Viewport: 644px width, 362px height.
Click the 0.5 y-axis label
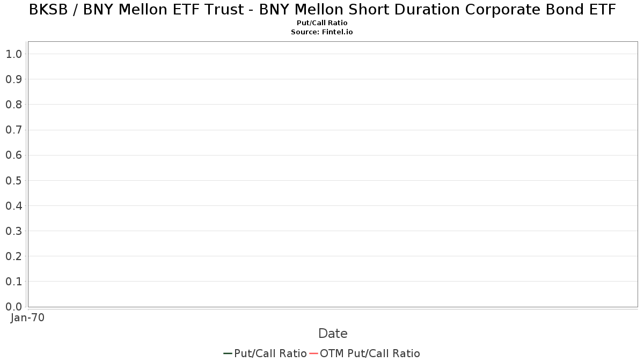click(x=13, y=180)
